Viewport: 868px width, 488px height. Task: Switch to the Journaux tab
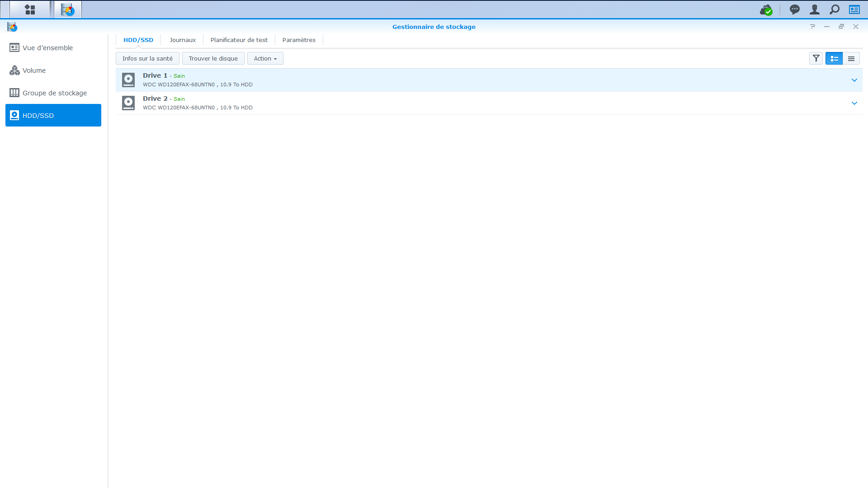[183, 40]
